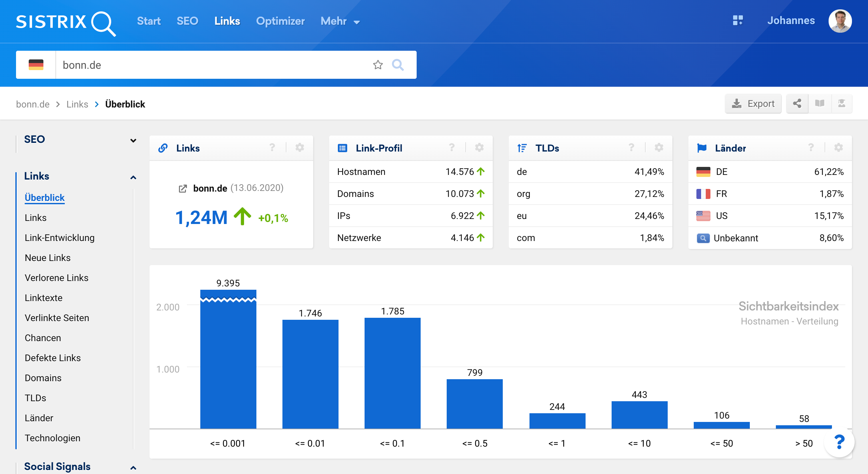Click the Export button
868x474 pixels.
[x=753, y=103]
